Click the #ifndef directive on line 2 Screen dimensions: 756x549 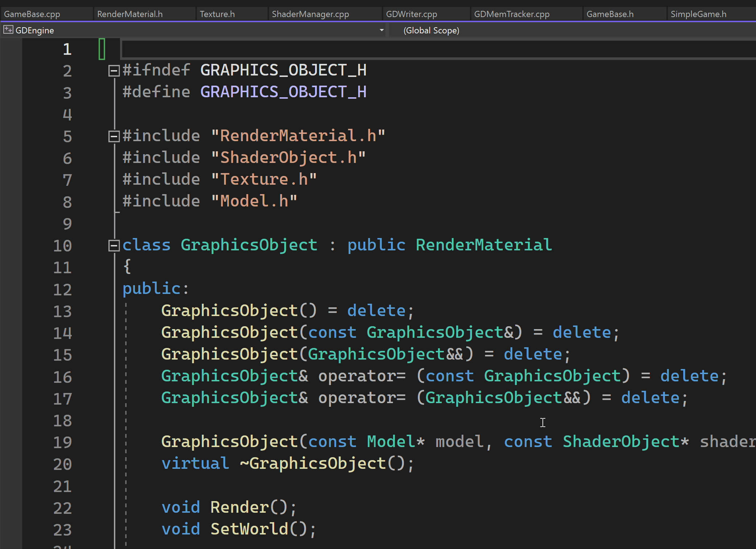(x=156, y=70)
